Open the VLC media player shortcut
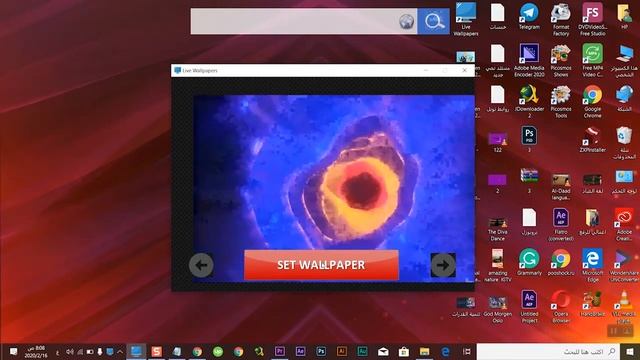Image resolution: width=640 pixels, height=360 pixels. coord(624,306)
